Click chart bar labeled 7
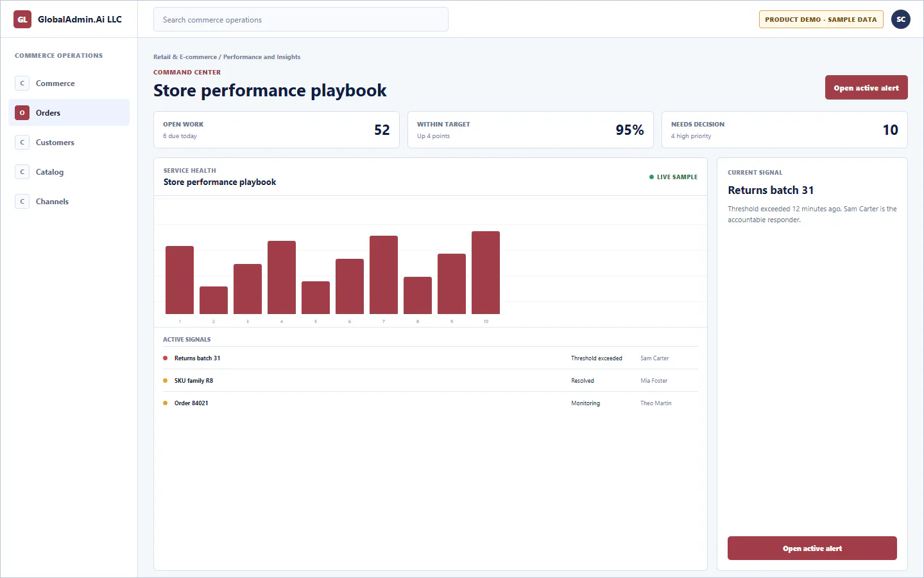The image size is (924, 578). click(384, 275)
